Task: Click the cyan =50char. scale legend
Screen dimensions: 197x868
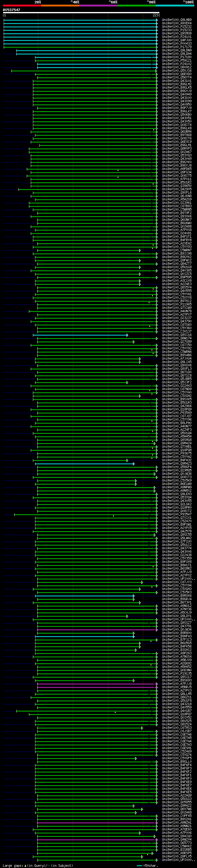Action: (x=148, y=866)
